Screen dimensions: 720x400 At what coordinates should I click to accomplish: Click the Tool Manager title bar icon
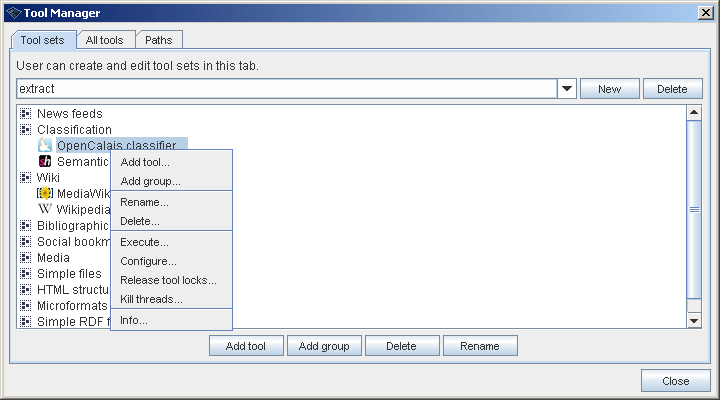click(x=13, y=12)
